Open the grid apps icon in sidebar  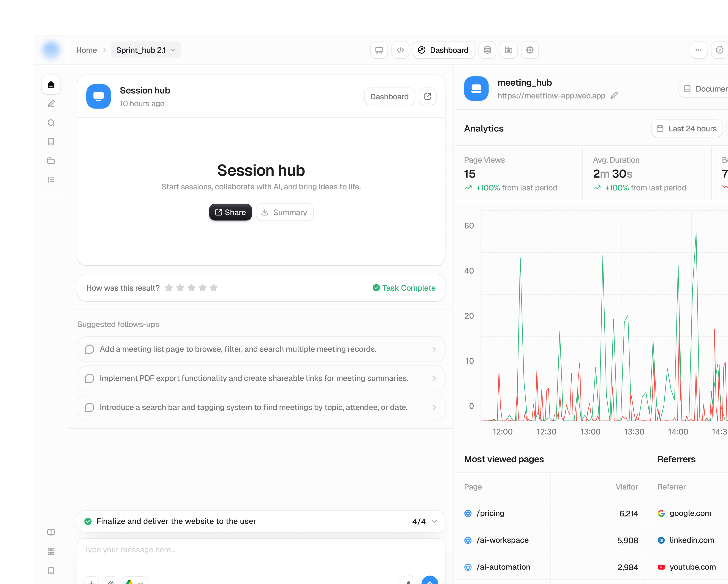(51, 551)
